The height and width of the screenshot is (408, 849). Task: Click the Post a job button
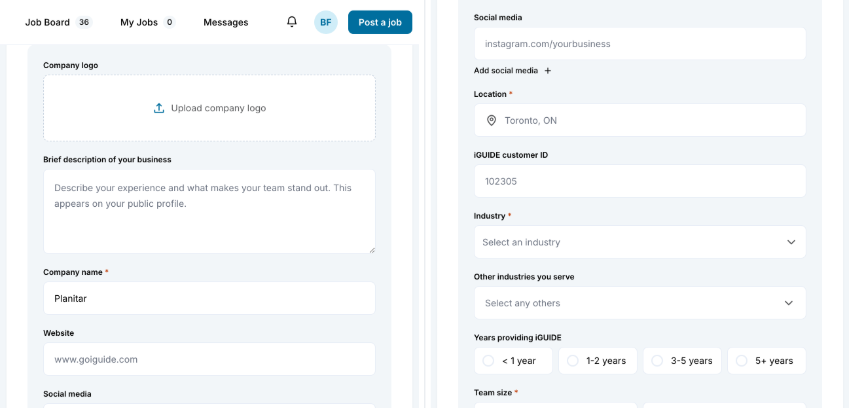click(380, 22)
